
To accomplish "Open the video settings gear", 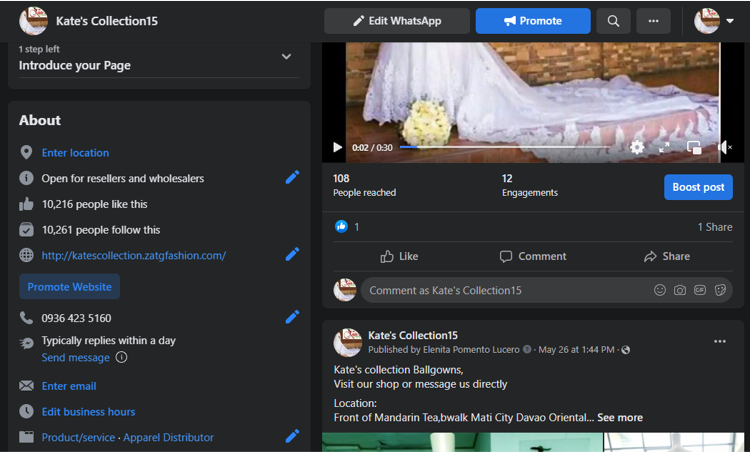I will [637, 147].
